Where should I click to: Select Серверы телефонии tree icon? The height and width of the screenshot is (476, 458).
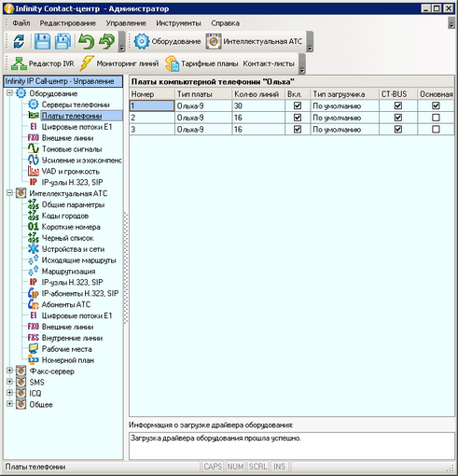point(34,105)
